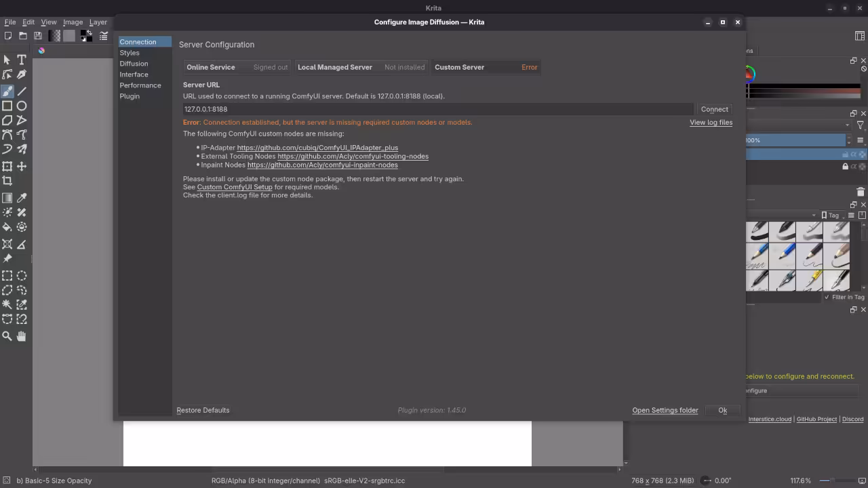The image size is (868, 488).
Task: Open the View log files link
Action: (711, 122)
